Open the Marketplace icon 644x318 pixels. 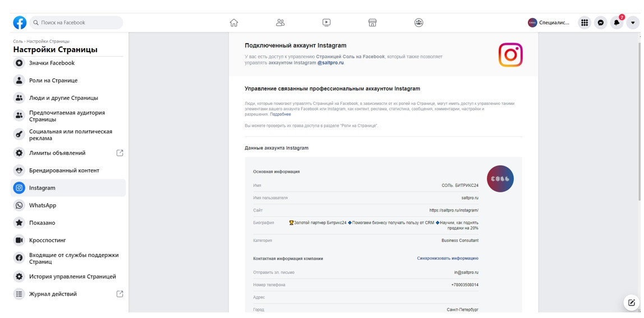point(372,22)
